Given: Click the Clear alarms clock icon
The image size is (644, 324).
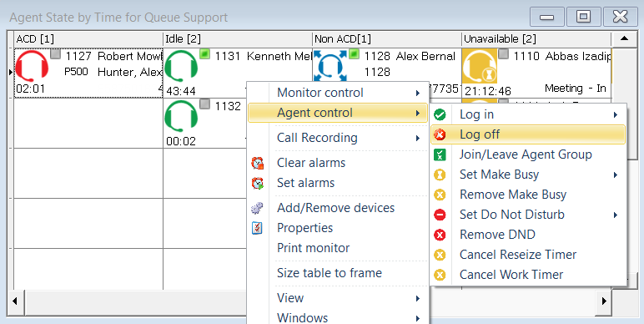Looking at the screenshot, I should [x=258, y=163].
